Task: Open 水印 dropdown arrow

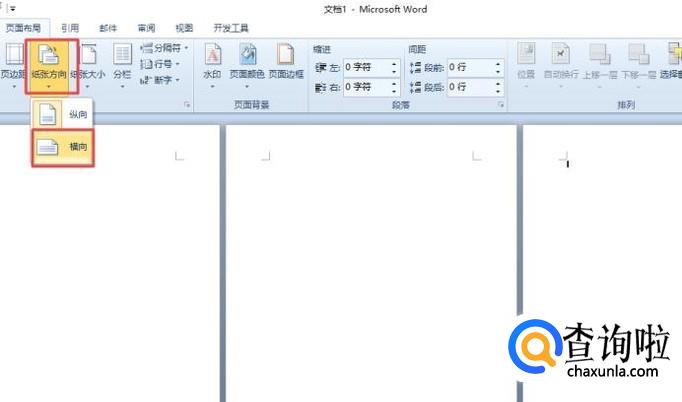Action: (x=213, y=87)
